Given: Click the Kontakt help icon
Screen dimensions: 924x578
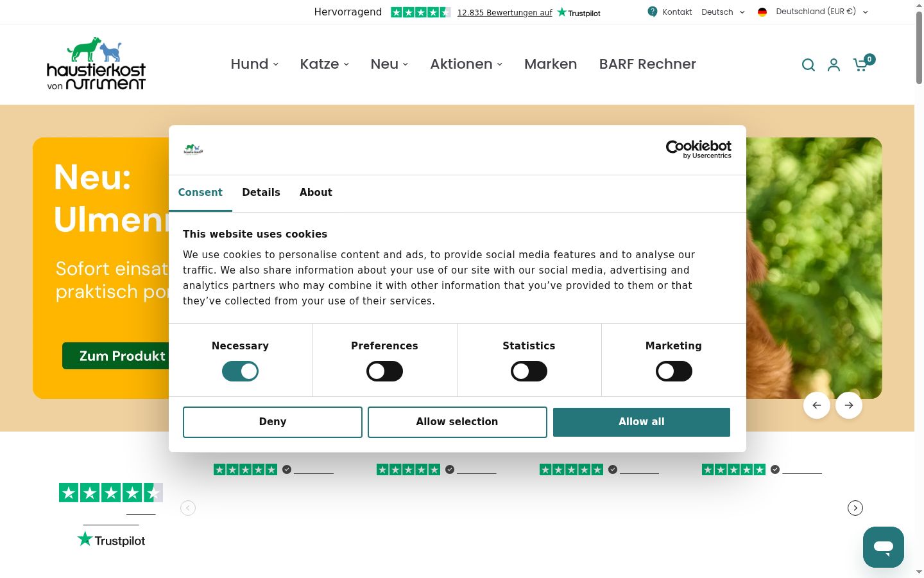Looking at the screenshot, I should (653, 12).
